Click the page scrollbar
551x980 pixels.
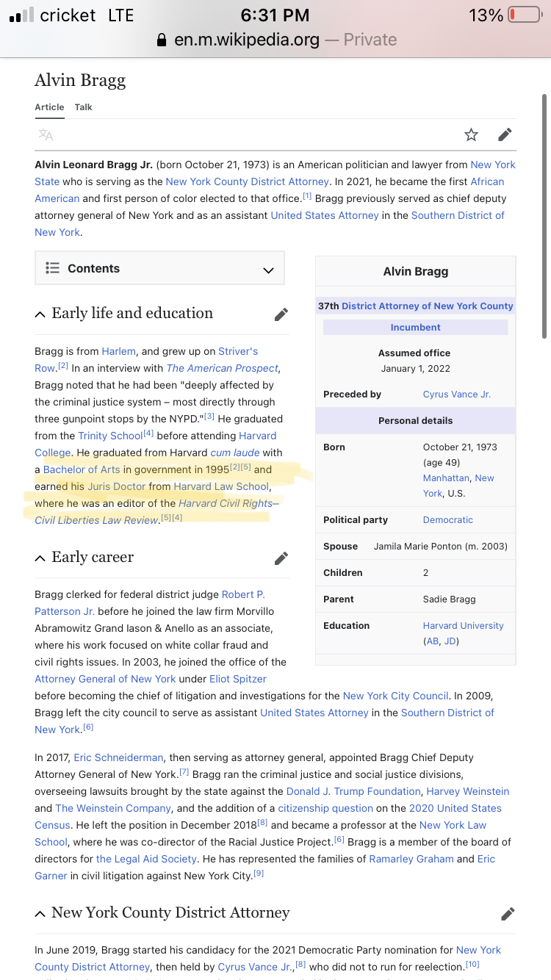544,215
